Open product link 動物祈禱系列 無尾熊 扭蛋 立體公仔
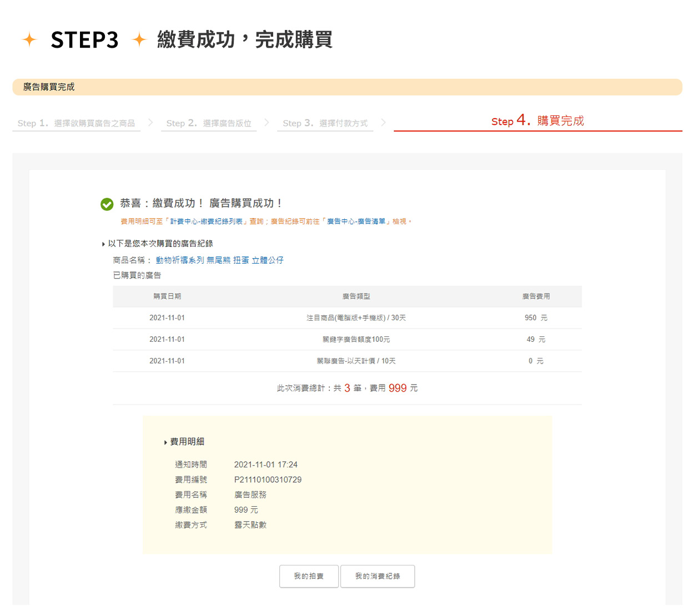Screen dimensions: 694x616 219,260
